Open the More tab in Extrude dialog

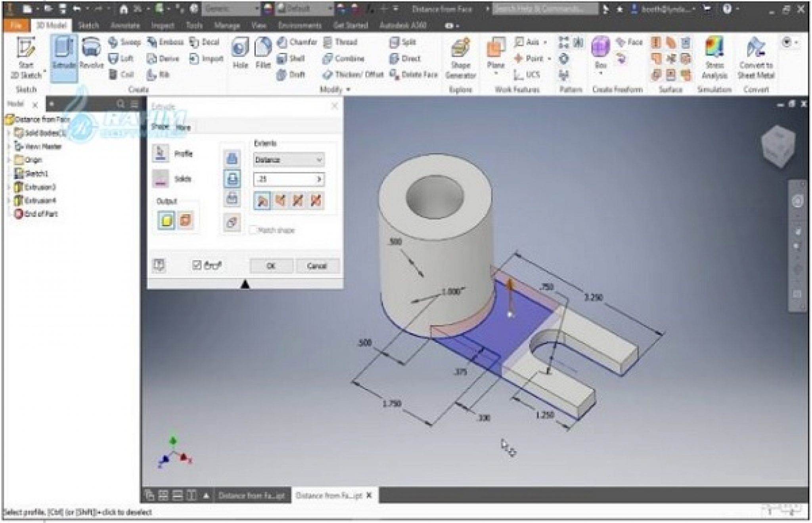183,127
